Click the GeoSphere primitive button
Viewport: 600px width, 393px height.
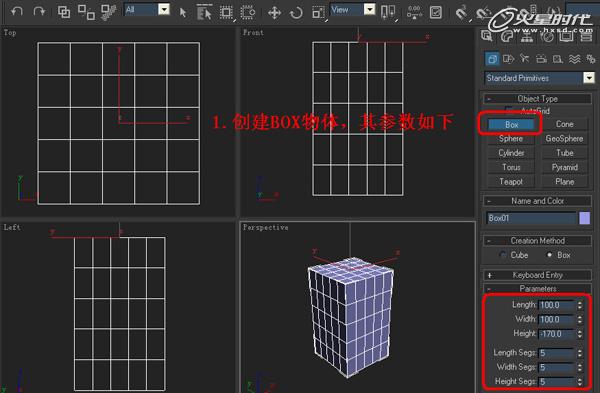564,139
